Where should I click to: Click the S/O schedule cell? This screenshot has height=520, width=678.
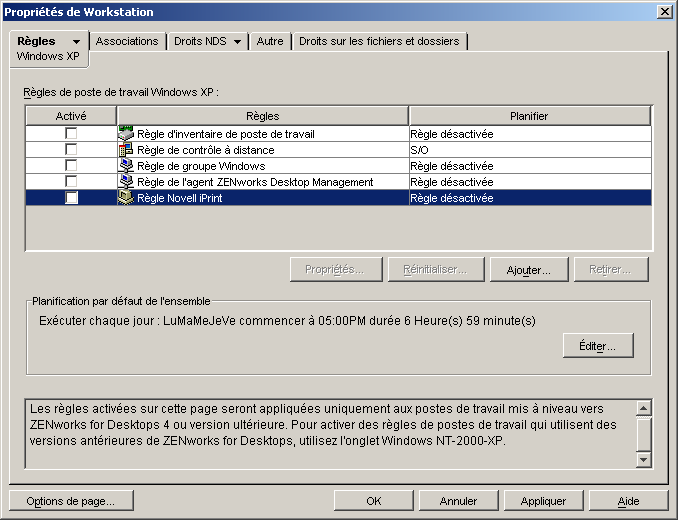point(530,150)
